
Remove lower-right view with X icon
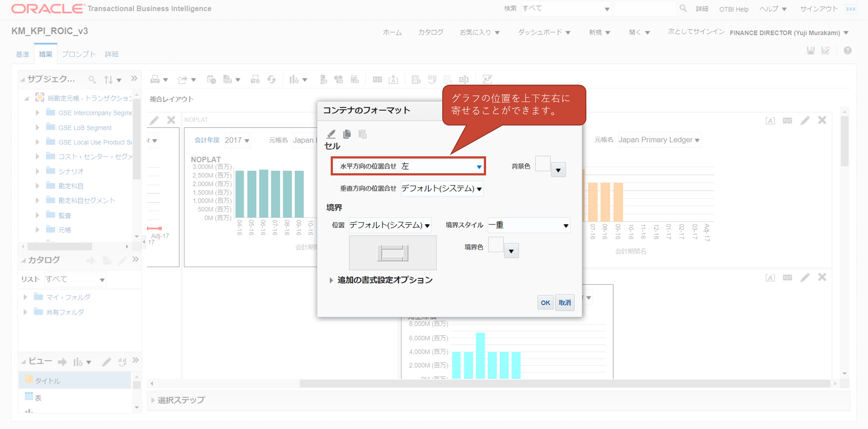(x=822, y=277)
